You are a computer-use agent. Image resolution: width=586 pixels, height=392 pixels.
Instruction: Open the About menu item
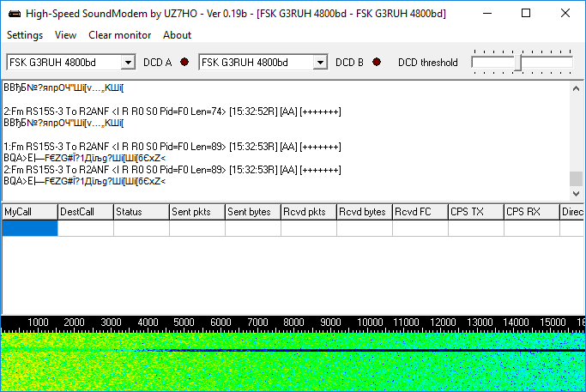(x=177, y=35)
